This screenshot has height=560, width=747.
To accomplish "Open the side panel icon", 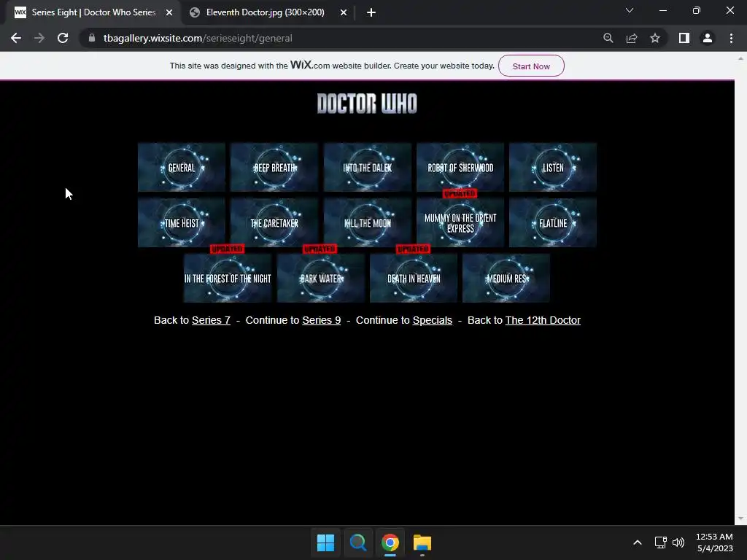I will click(684, 38).
